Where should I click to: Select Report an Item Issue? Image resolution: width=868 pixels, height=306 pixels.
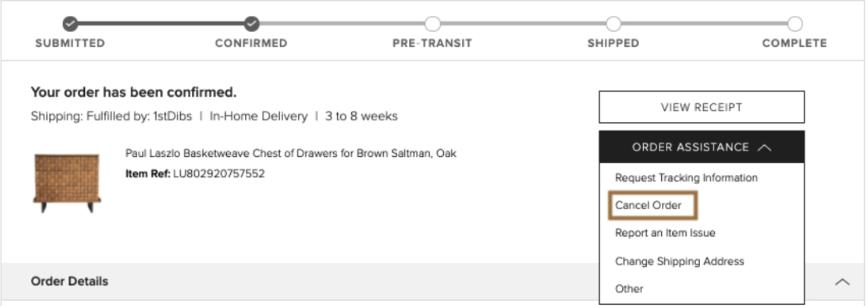[665, 233]
